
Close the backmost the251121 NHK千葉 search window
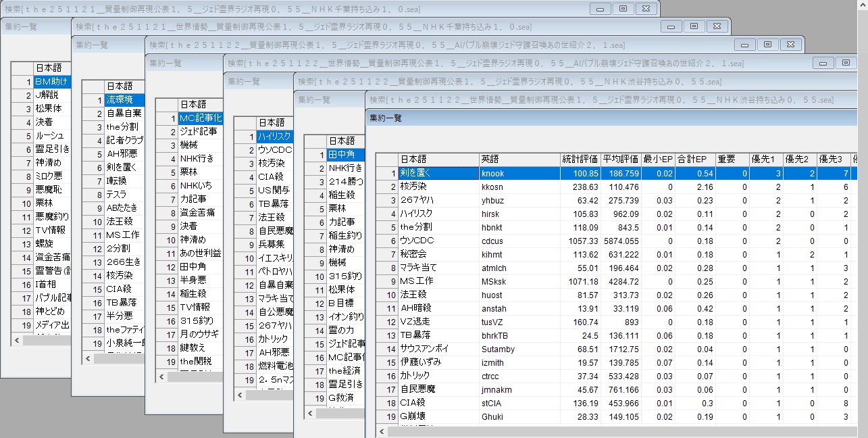pyautogui.click(x=646, y=9)
